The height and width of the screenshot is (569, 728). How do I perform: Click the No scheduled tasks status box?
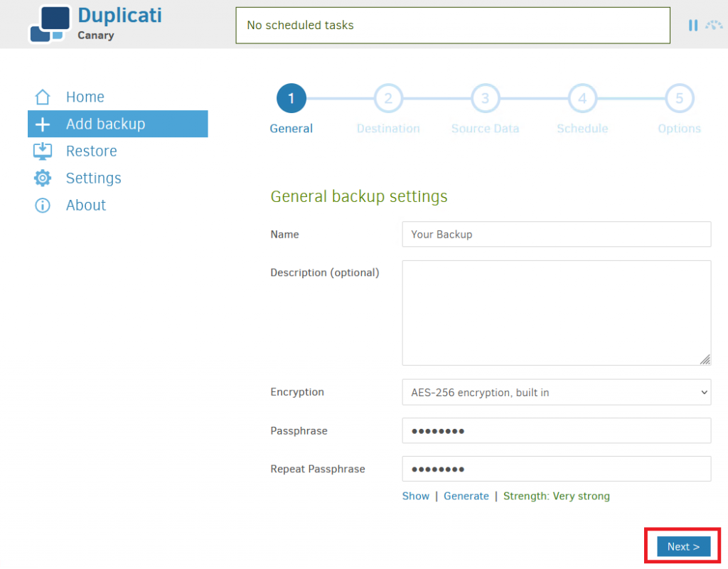(453, 25)
